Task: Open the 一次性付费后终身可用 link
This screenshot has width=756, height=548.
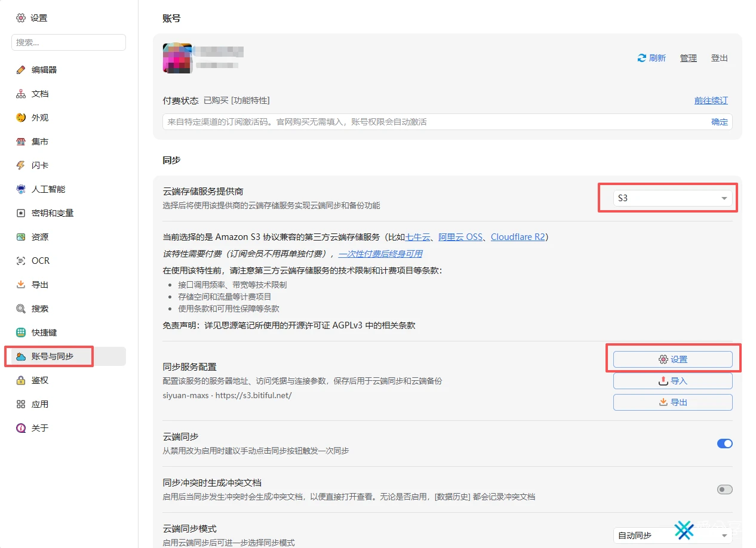Action: click(380, 254)
